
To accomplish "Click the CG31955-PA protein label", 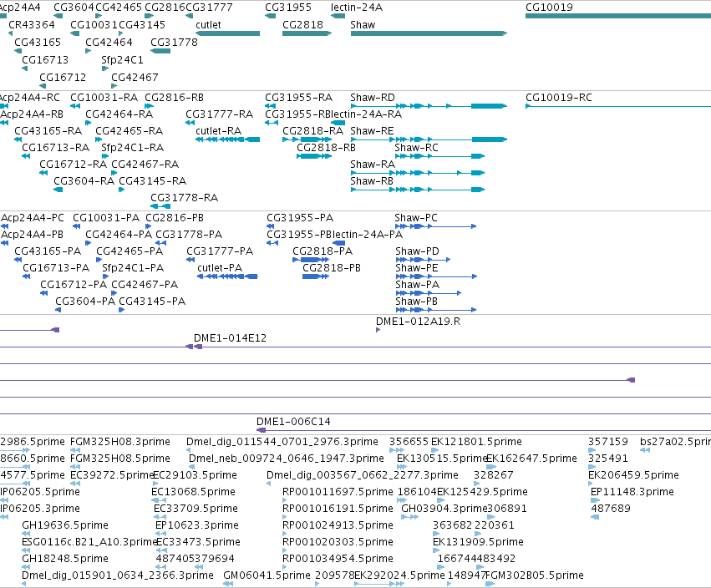I will point(300,218).
